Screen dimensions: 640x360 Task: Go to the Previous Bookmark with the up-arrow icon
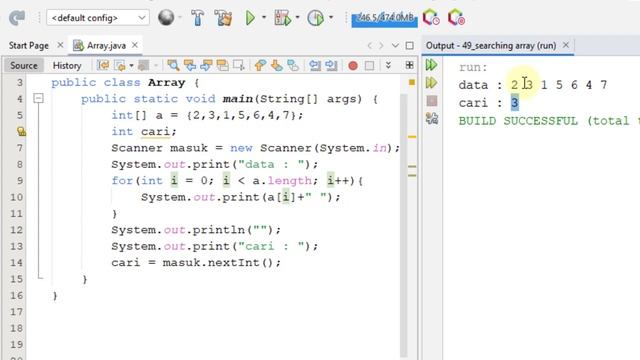(x=260, y=65)
